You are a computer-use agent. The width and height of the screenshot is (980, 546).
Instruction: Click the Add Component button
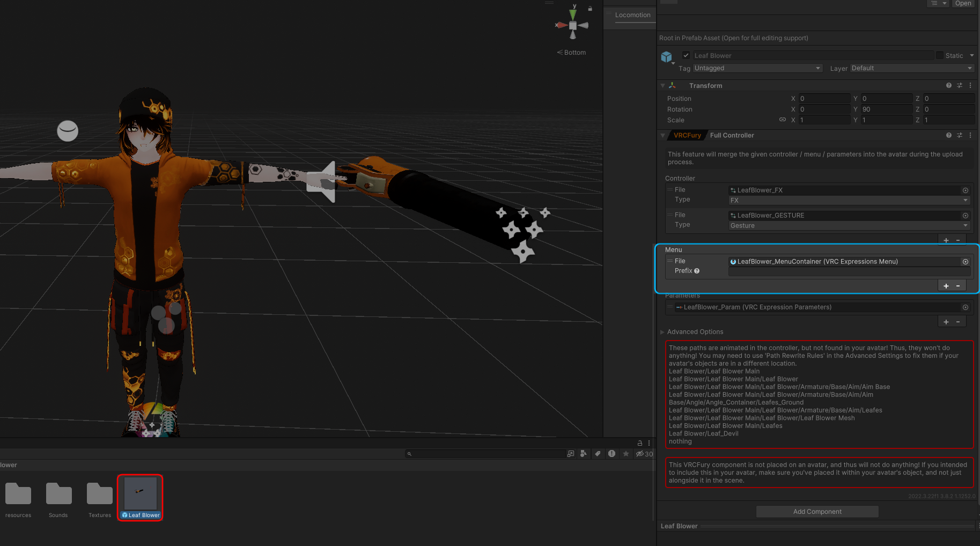click(x=817, y=512)
